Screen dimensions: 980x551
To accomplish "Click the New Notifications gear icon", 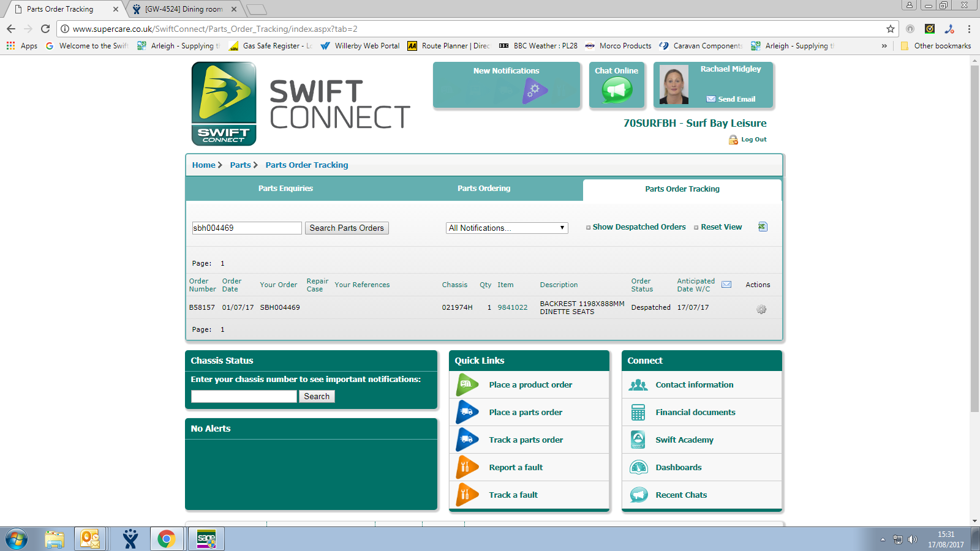I will coord(534,91).
